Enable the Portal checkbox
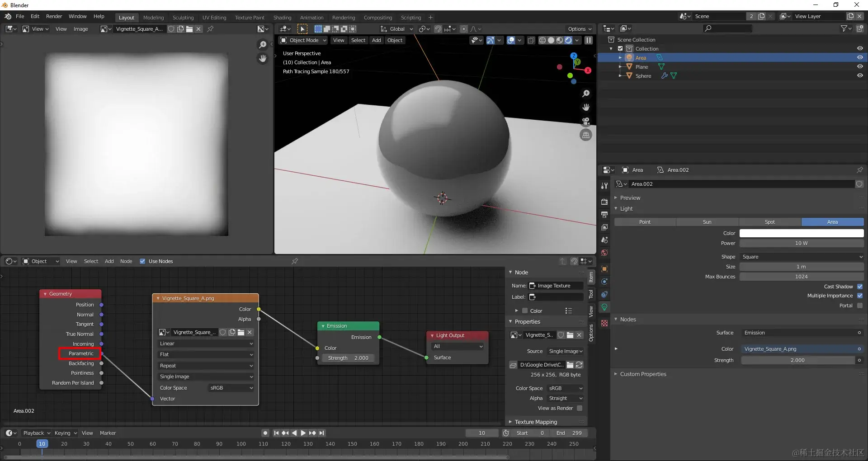 860,306
